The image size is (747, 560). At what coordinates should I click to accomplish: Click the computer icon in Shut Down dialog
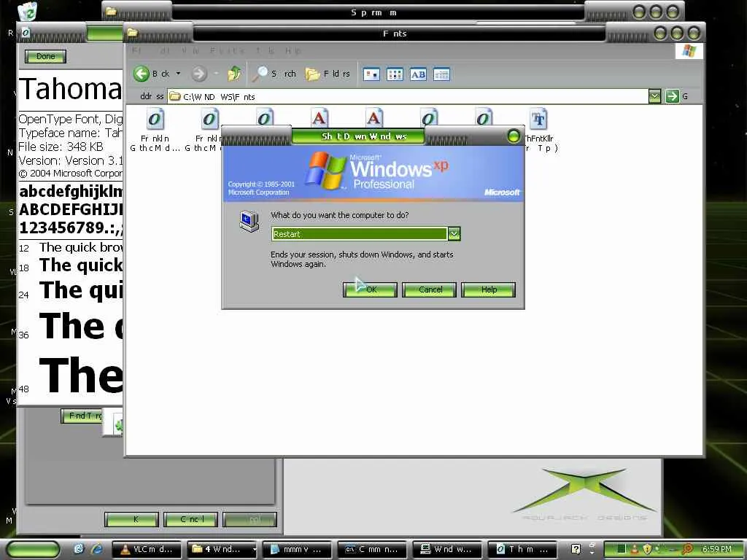point(249,222)
